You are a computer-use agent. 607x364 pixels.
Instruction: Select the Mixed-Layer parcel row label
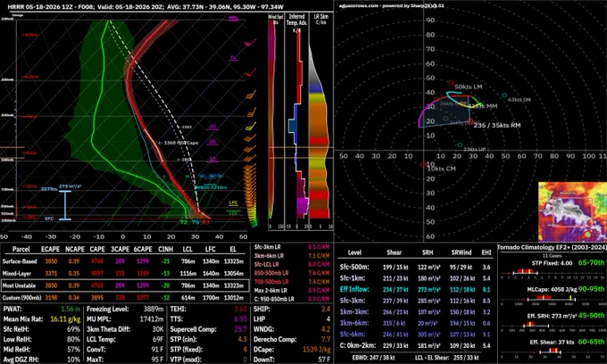[16, 274]
